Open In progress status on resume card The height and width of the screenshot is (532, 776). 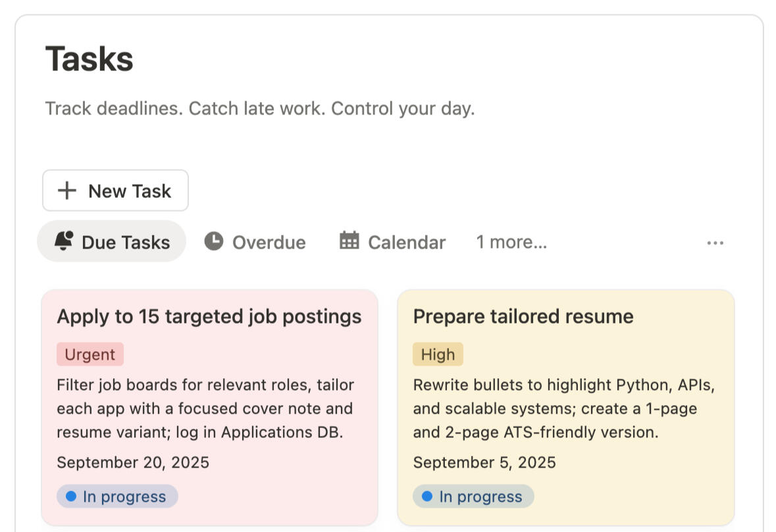coord(473,496)
